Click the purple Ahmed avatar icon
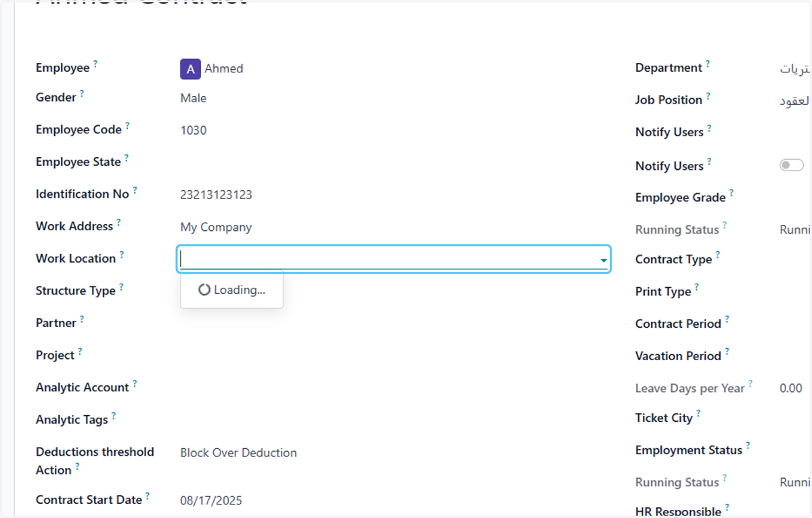The width and height of the screenshot is (812, 518). point(190,69)
